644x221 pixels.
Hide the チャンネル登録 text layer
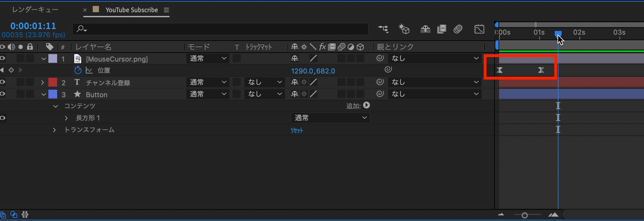2,82
